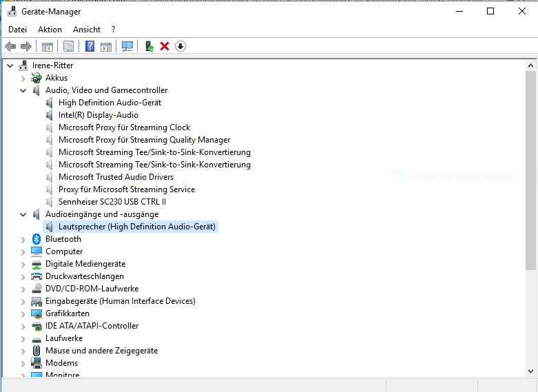Click the update driver toolbar icon
The height and width of the screenshot is (392, 538).
coord(149,46)
